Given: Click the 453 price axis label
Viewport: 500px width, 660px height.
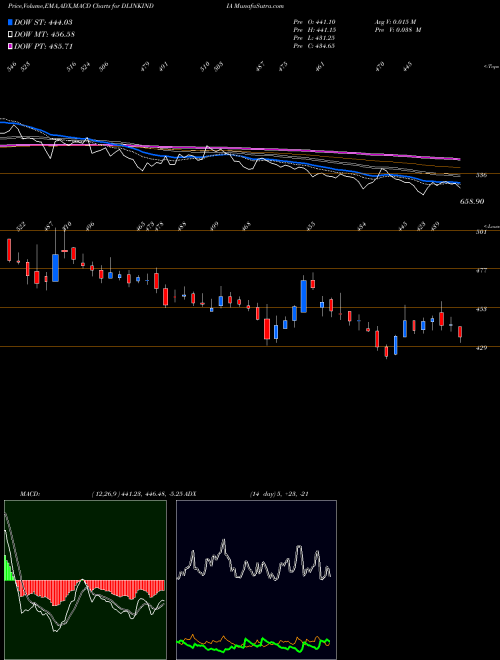Looking at the screenshot, I should (x=481, y=309).
